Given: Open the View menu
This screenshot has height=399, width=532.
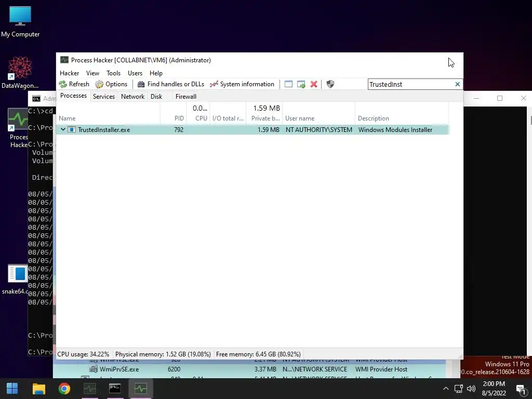Looking at the screenshot, I should click(x=92, y=73).
